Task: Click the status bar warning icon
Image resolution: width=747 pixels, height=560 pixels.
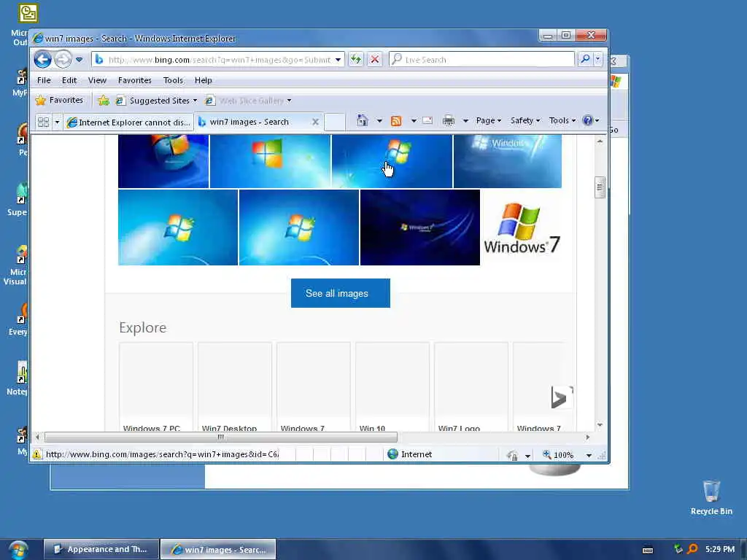Action: (37, 454)
